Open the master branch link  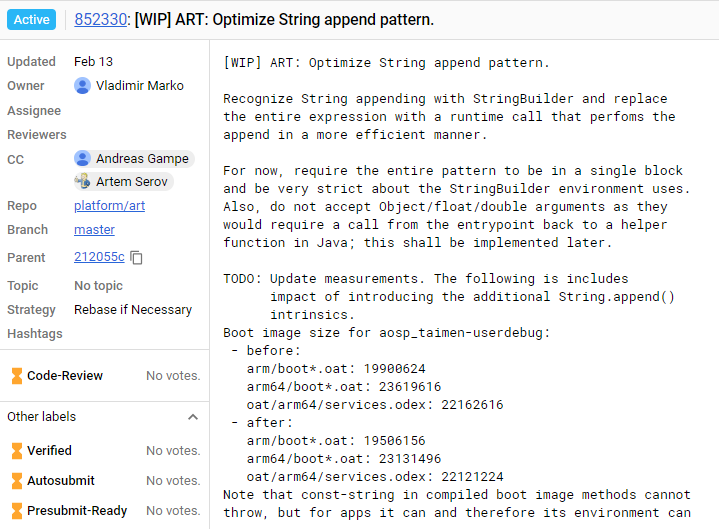[94, 230]
